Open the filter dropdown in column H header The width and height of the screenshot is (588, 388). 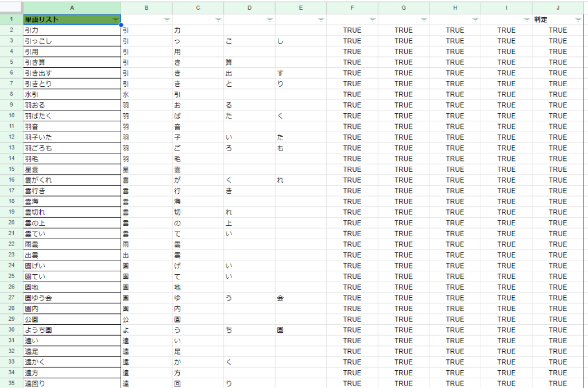pyautogui.click(x=475, y=20)
